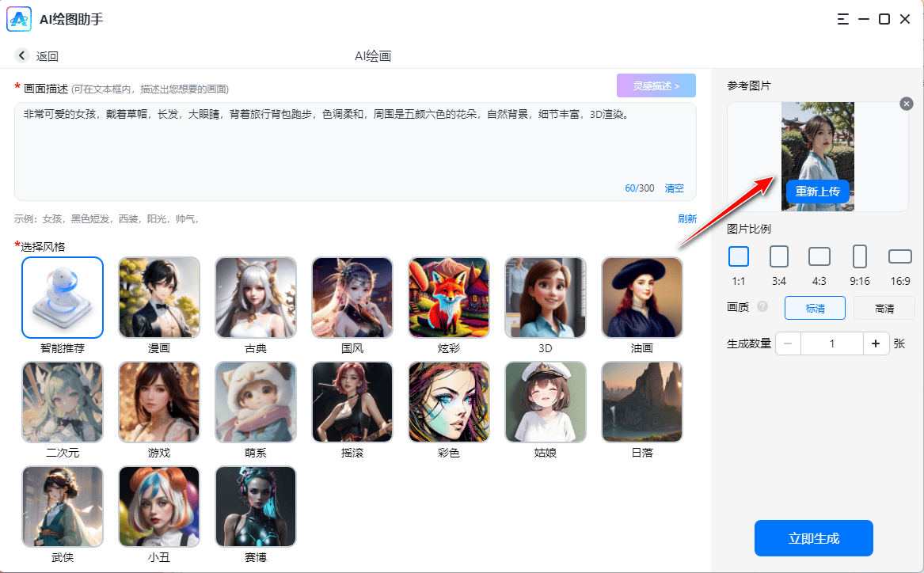Choose the 3:4 aspect ratio icon

tap(779, 256)
